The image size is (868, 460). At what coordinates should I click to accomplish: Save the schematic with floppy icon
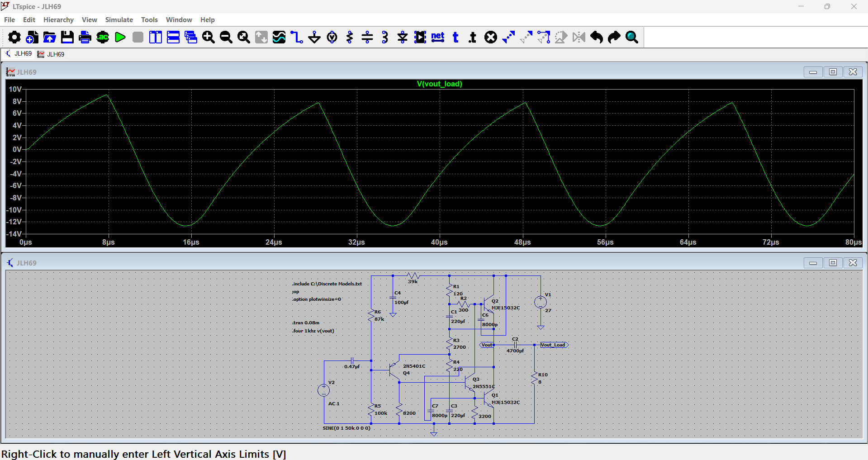click(x=67, y=37)
